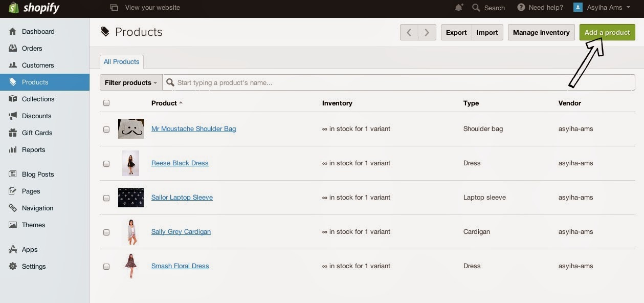Focus the product name search field

399,82
